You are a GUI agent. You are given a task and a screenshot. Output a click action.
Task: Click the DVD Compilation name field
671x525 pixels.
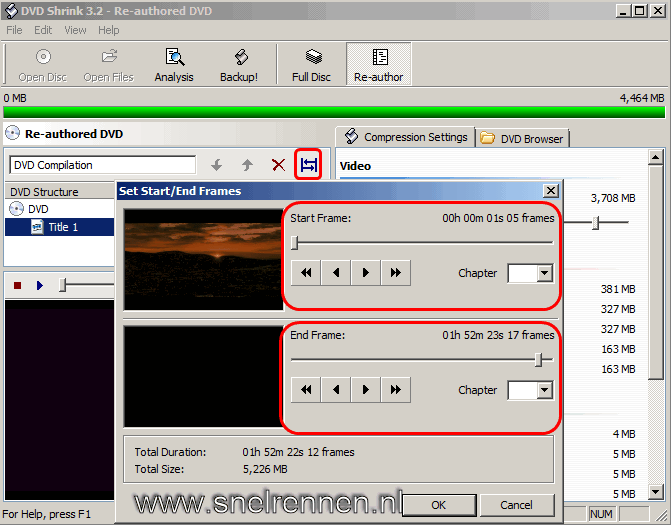(x=102, y=165)
